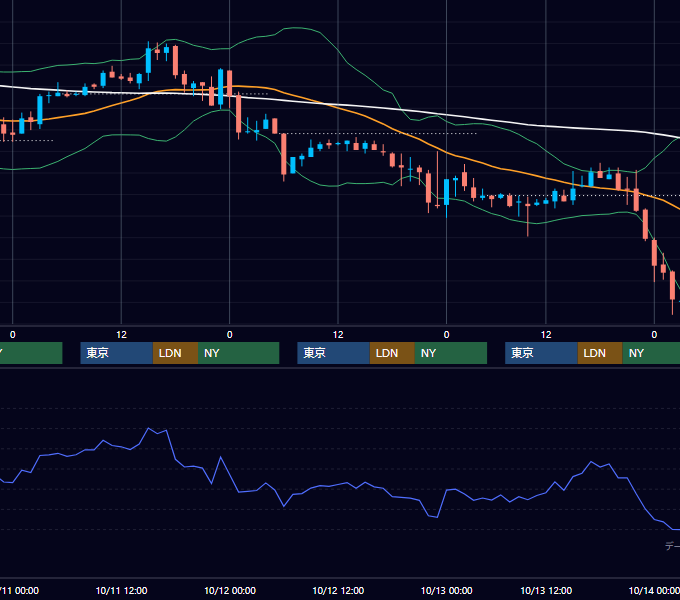Select the LDN session block for 10/12
The image size is (680, 600).
click(392, 353)
